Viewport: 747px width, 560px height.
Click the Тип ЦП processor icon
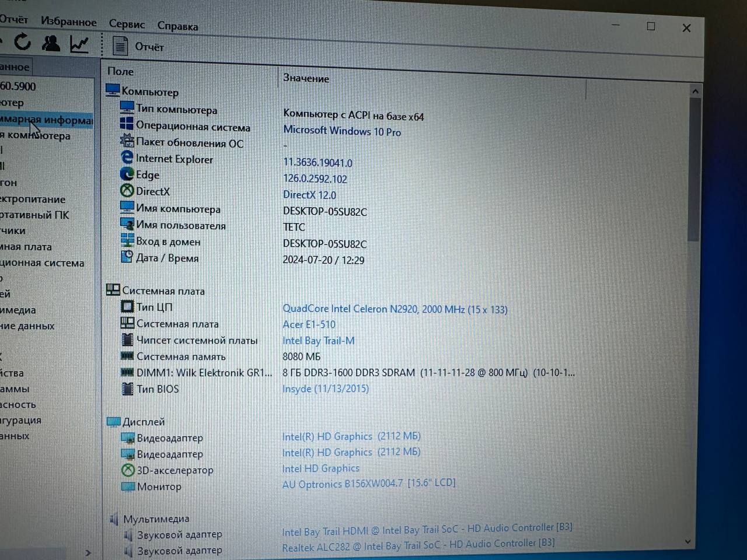point(127,306)
